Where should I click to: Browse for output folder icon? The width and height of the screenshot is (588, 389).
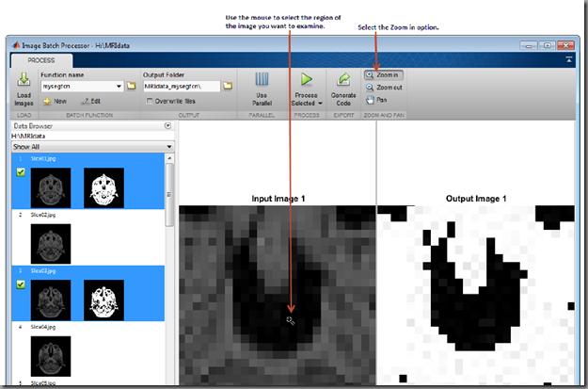click(228, 86)
